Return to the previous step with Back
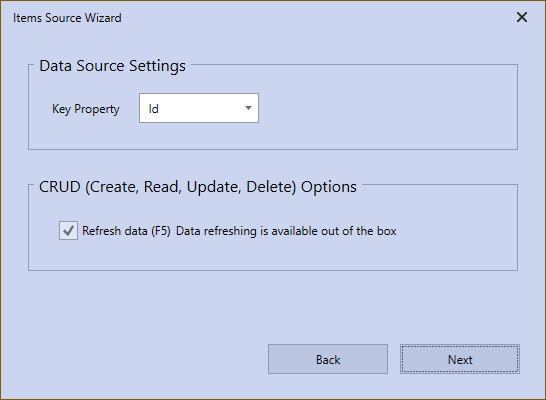This screenshot has width=546, height=400. point(328,359)
